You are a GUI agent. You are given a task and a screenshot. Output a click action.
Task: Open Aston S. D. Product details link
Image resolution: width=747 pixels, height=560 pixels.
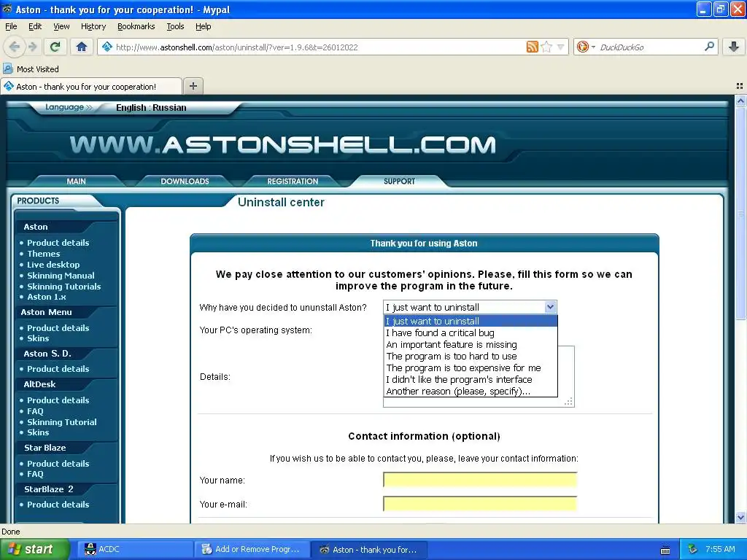58,369
